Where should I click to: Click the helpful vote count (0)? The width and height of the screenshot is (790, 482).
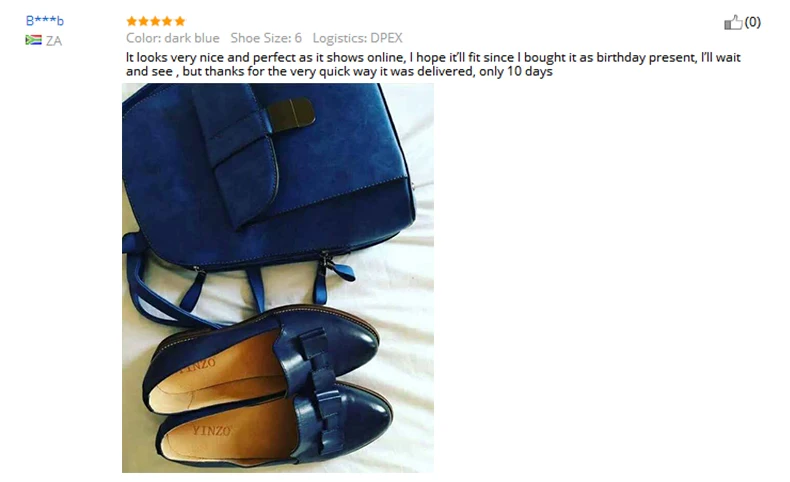(753, 22)
